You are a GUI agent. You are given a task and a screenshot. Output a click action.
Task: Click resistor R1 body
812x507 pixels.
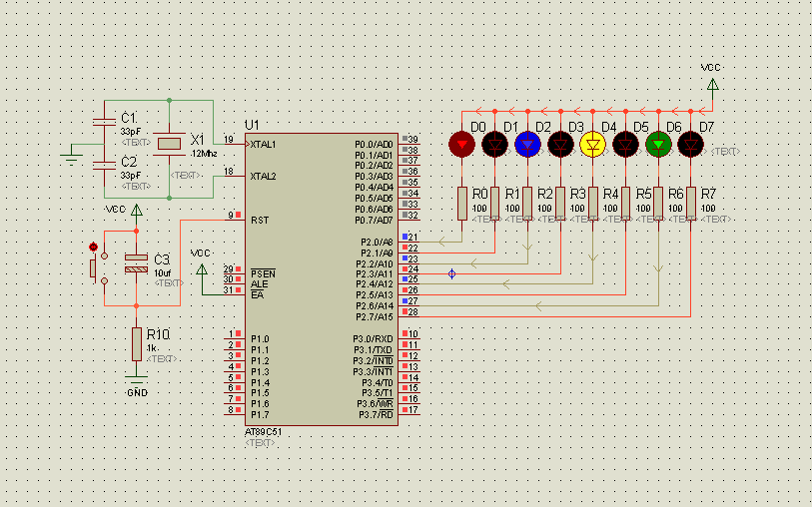(x=495, y=204)
